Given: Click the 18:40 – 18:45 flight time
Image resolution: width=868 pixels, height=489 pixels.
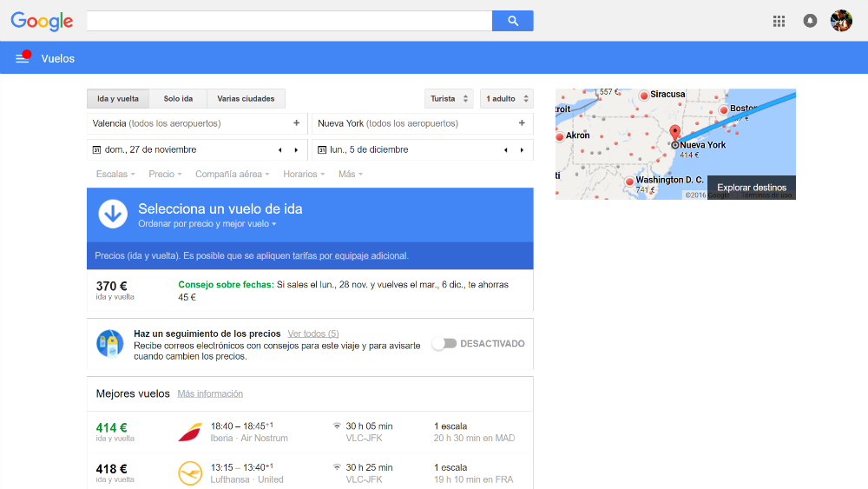Looking at the screenshot, I should coord(242,426).
